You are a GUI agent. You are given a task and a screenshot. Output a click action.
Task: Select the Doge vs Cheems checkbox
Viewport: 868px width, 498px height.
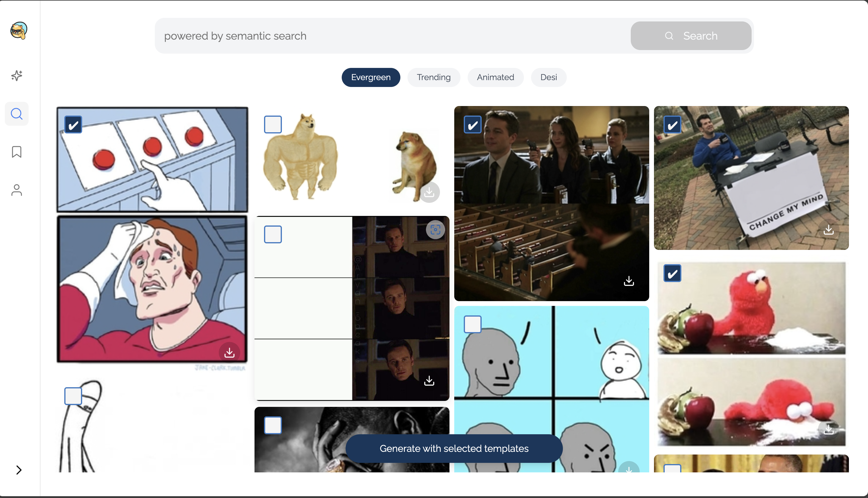273,125
